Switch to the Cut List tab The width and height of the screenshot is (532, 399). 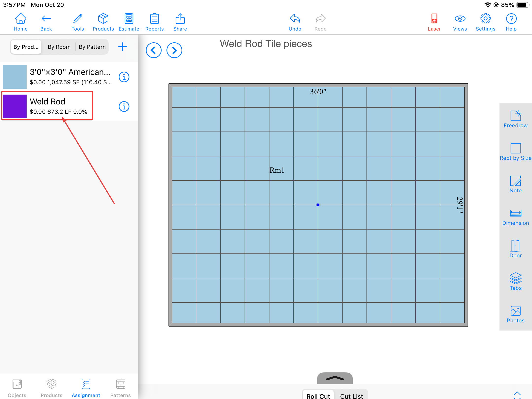pyautogui.click(x=351, y=396)
